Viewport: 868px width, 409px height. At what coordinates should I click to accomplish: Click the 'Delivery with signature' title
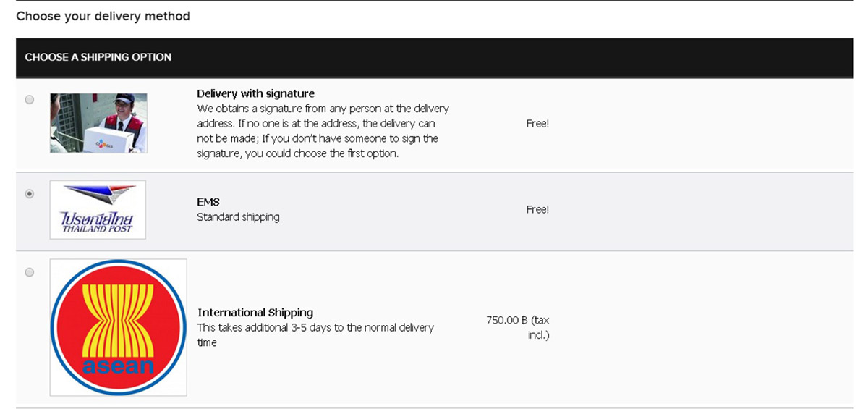pyautogui.click(x=255, y=93)
